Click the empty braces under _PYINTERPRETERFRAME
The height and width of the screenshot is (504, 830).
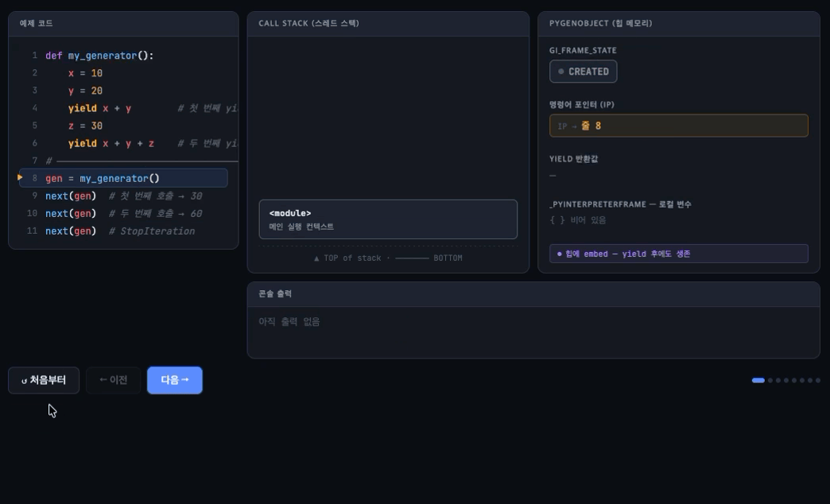558,219
